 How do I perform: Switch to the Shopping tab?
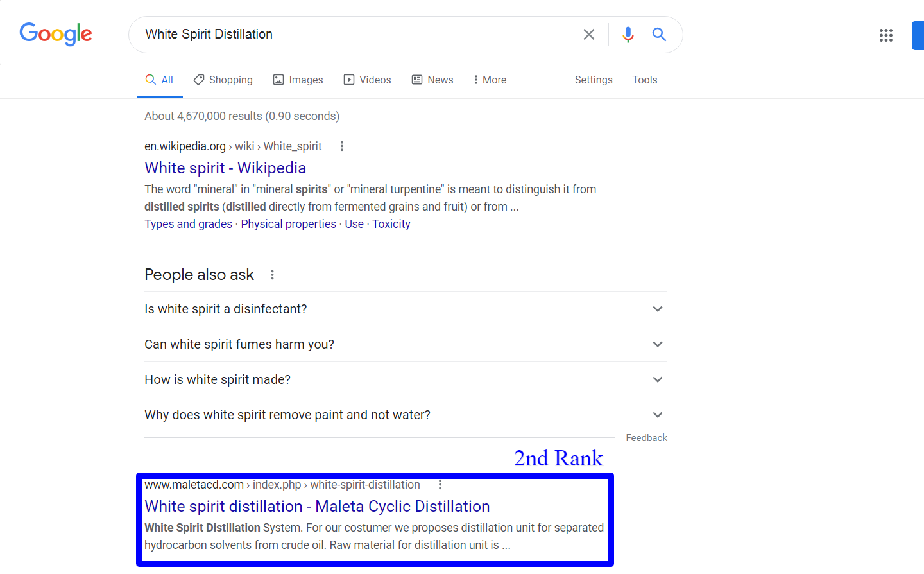tap(223, 80)
